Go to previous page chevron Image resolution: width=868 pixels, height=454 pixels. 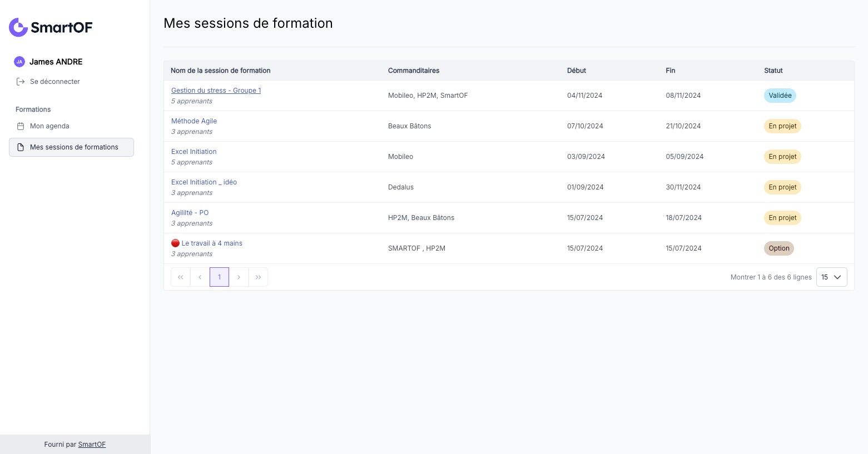click(200, 277)
